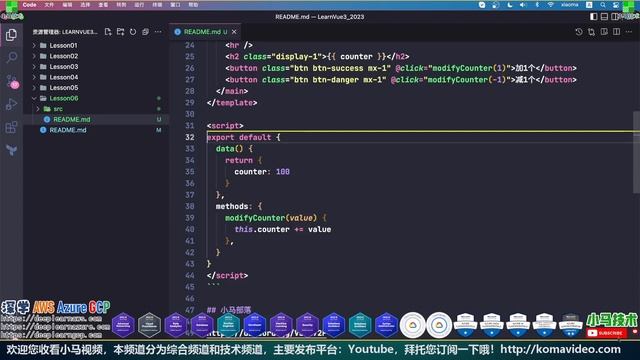Open the Run and Debug view
The height and width of the screenshot is (360, 640).
click(x=11, y=104)
